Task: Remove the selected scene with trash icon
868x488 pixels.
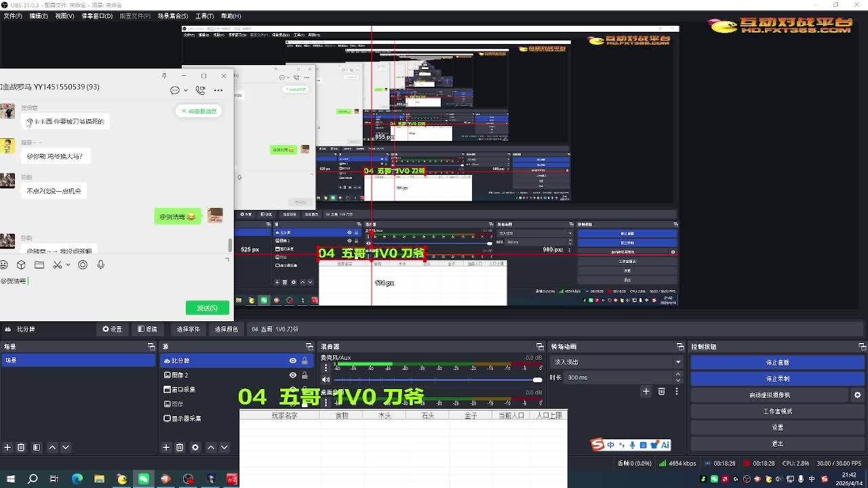Action: pyautogui.click(x=21, y=447)
